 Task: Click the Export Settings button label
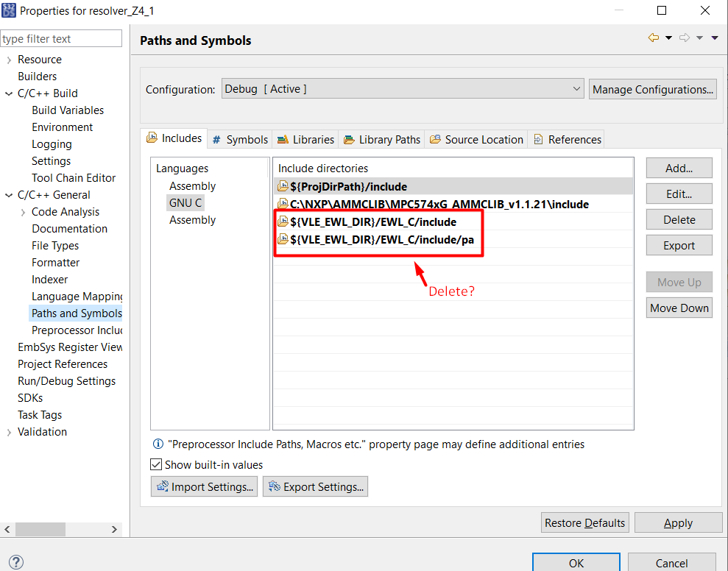click(x=324, y=486)
